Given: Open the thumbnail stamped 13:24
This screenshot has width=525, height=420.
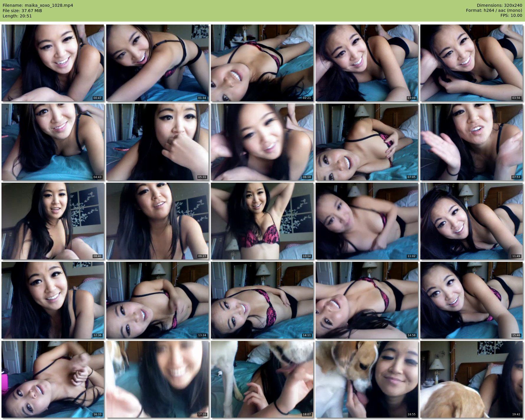Looking at the screenshot, I should 157,300.
